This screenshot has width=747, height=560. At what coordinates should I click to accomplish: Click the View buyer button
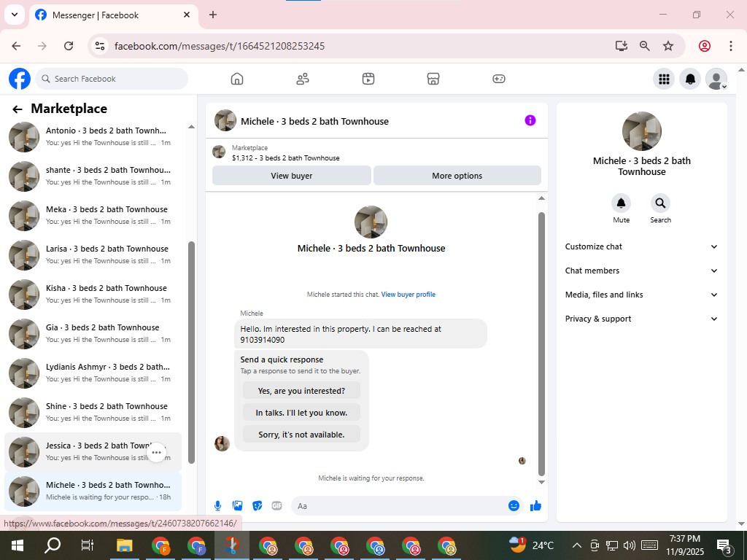tap(292, 176)
